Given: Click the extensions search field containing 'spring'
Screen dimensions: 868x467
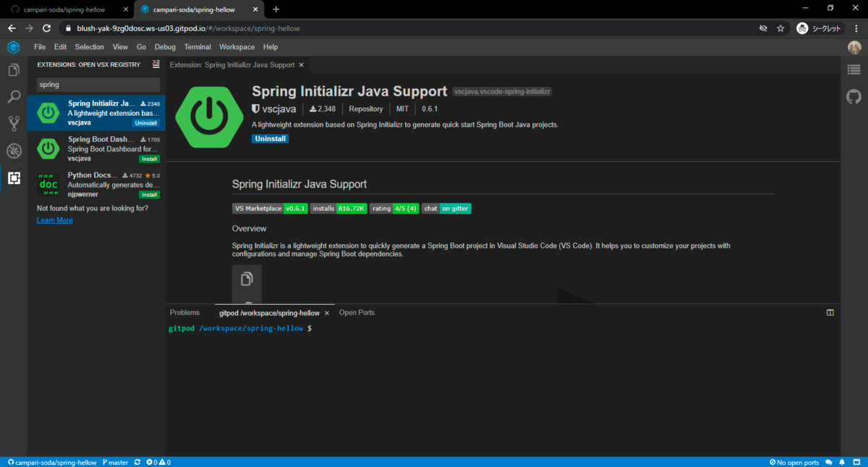Looking at the screenshot, I should 98,85.
